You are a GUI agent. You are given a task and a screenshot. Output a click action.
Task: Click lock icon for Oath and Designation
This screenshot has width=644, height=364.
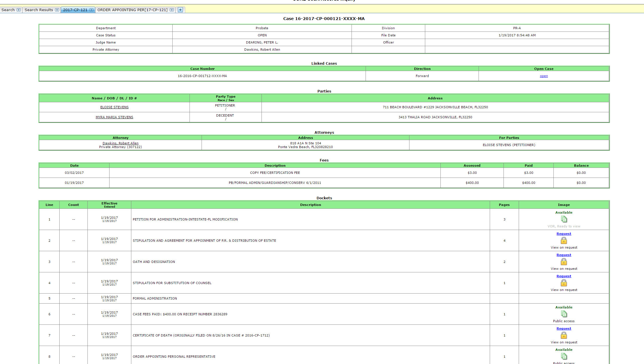pos(564,262)
